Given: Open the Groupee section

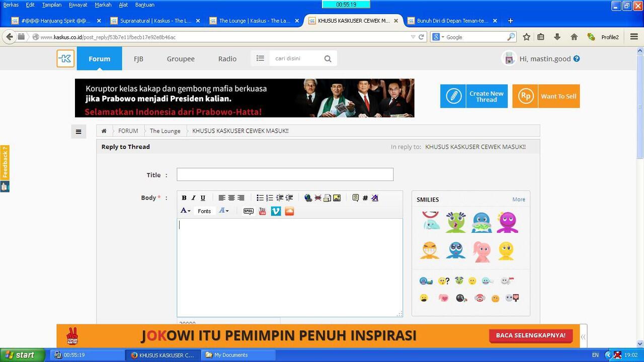Looking at the screenshot, I should (x=181, y=59).
